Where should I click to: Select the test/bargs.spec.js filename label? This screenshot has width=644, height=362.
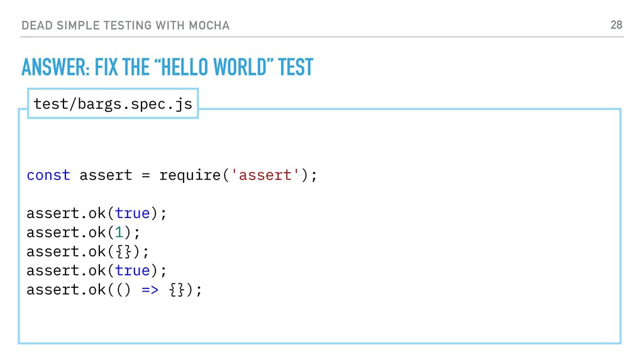coord(113,104)
